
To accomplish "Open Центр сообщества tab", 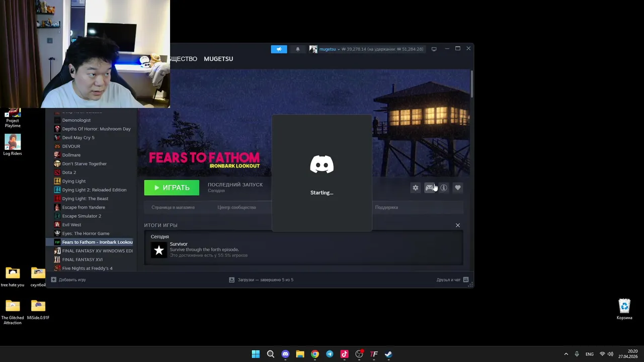I will coord(236,207).
